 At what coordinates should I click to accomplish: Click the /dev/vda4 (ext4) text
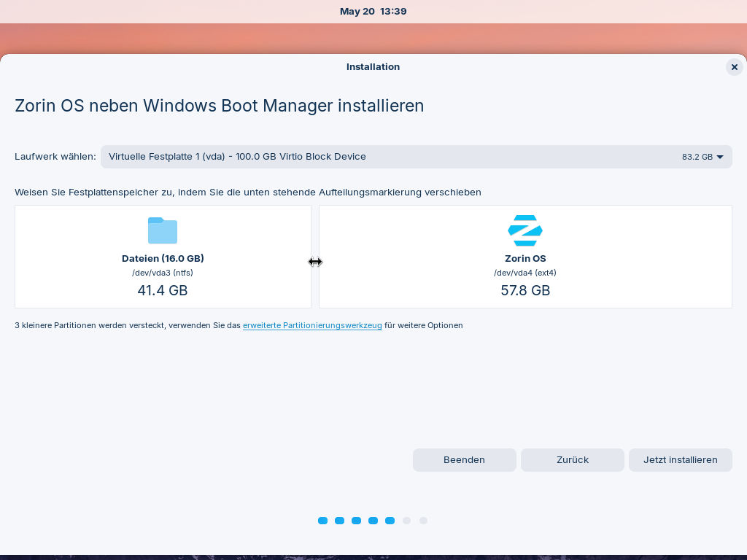[525, 273]
